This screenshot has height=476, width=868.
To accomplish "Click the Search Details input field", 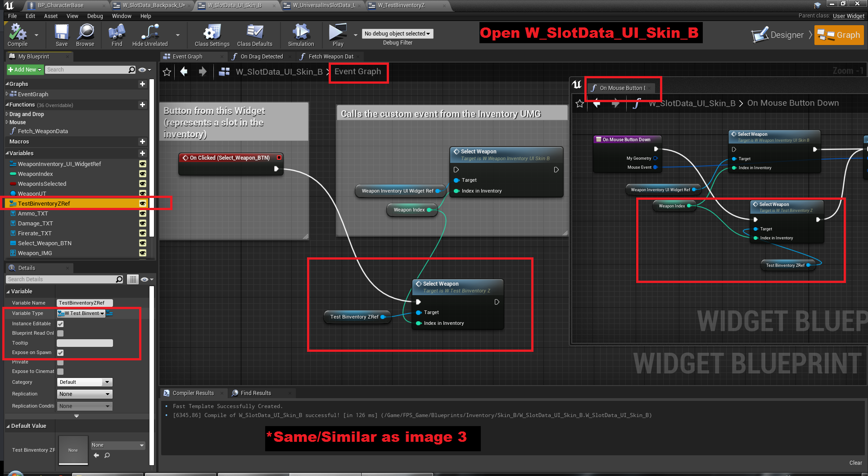I will click(x=61, y=279).
